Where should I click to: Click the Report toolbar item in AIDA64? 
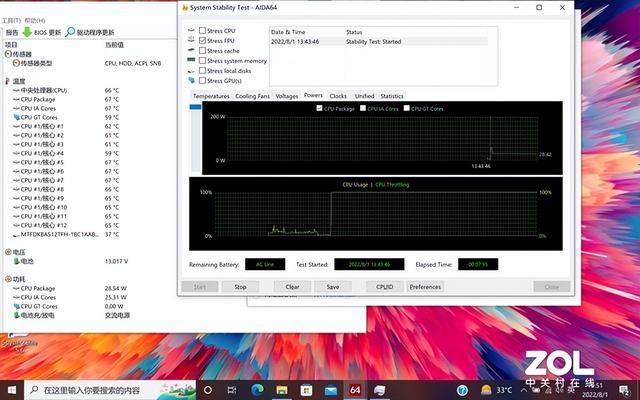tap(12, 32)
